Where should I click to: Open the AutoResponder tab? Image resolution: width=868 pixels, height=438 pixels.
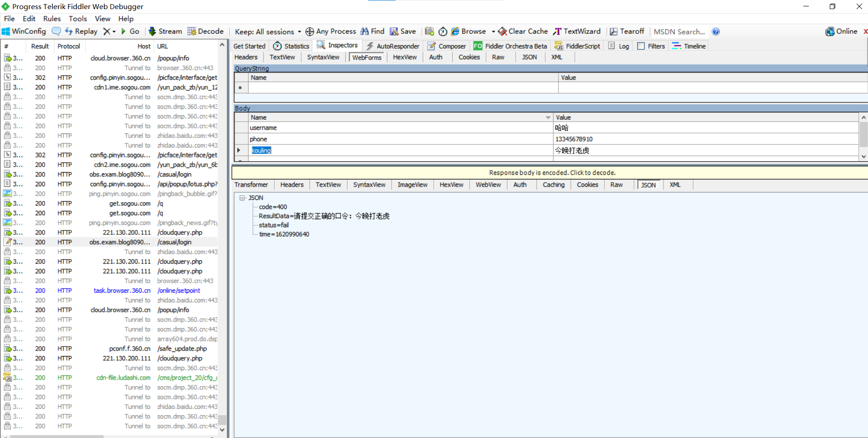(393, 46)
